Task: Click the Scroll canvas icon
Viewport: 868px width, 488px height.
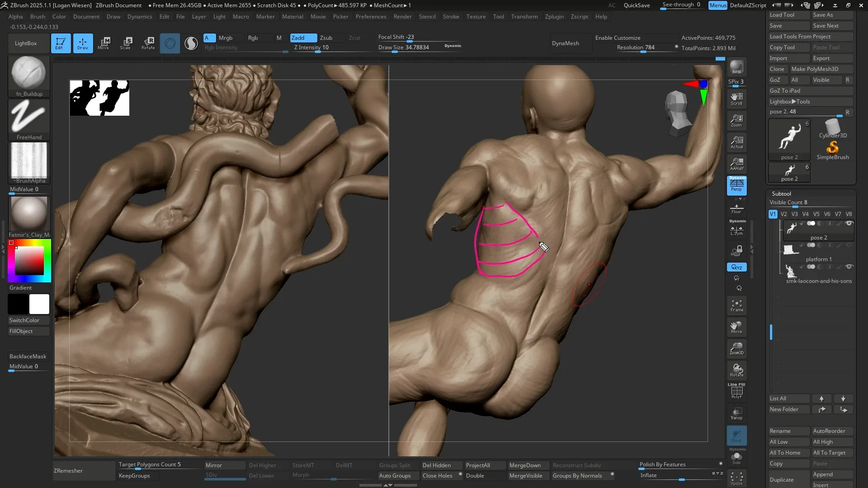Action: pos(736,99)
